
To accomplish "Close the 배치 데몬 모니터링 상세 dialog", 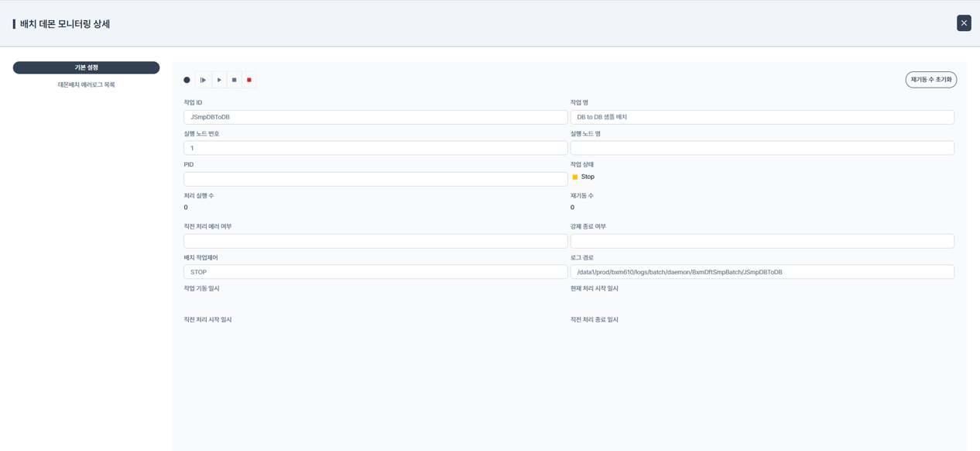I will pyautogui.click(x=964, y=23).
